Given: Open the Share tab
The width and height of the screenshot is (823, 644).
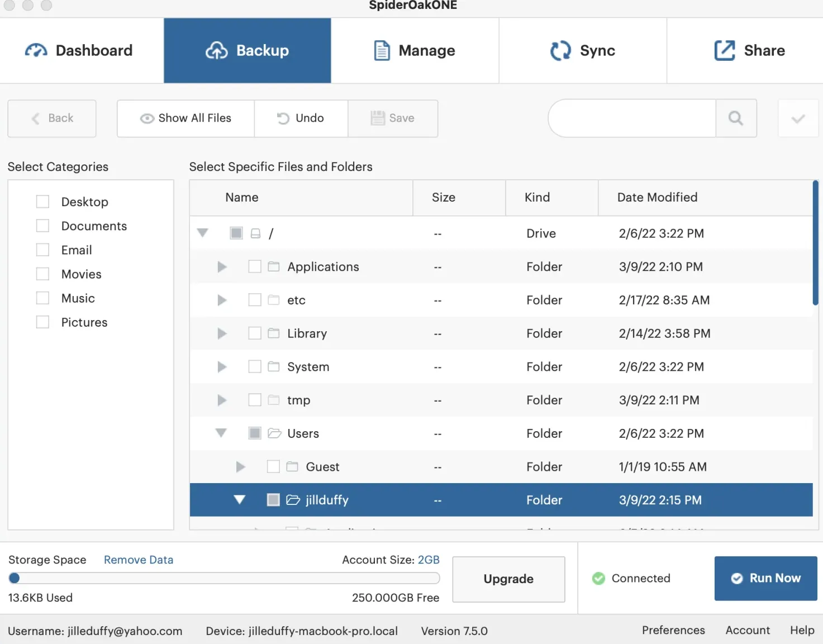Looking at the screenshot, I should pos(745,50).
